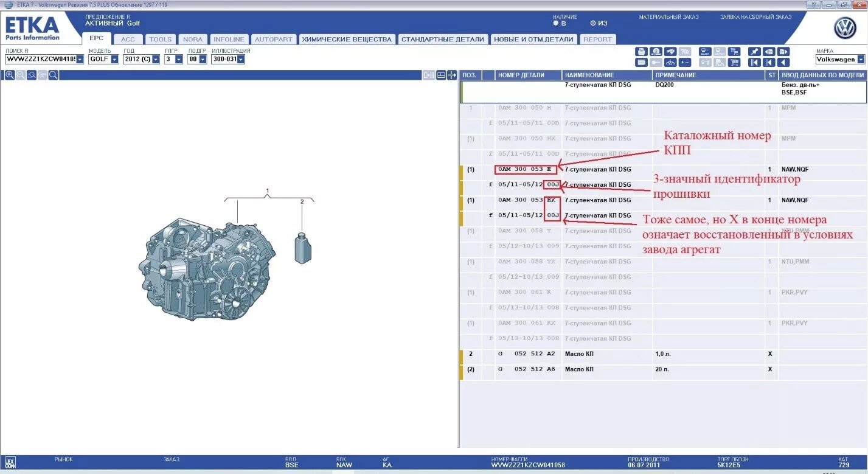The width and height of the screenshot is (868, 474).
Task: Open the ХИМИЧЕСКИЕ ВЕЩЕСТВА tab
Action: point(347,39)
